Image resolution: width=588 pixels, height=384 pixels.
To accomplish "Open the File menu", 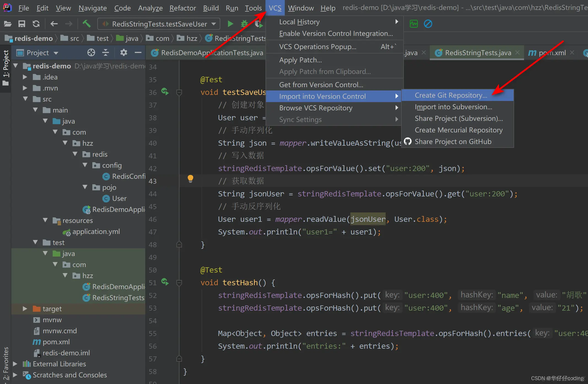I will point(23,8).
